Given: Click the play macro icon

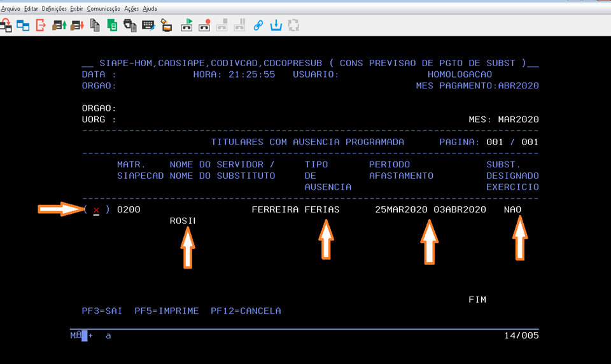Looking at the screenshot, I should coord(186,25).
